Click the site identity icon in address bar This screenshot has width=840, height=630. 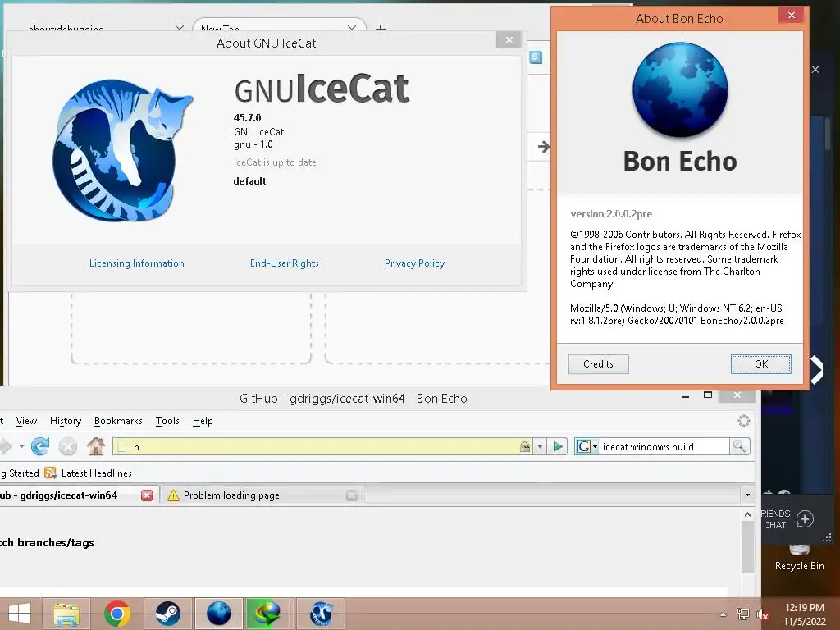[x=524, y=446]
